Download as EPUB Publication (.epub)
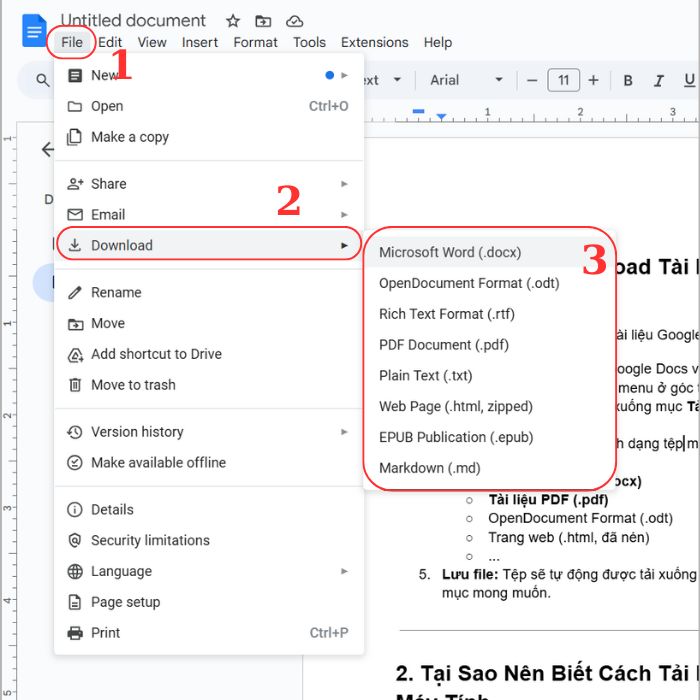The width and height of the screenshot is (700, 700). pos(490,437)
